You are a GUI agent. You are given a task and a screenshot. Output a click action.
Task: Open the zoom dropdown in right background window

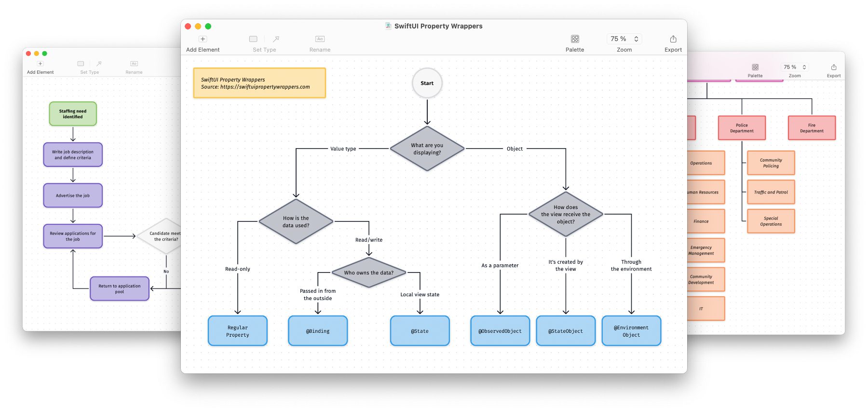coord(794,68)
